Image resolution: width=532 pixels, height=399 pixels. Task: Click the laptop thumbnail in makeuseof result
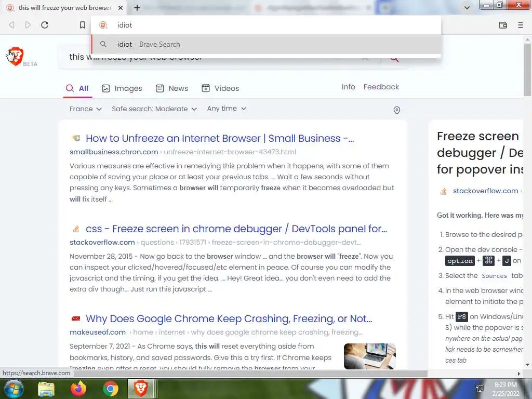[x=370, y=356]
